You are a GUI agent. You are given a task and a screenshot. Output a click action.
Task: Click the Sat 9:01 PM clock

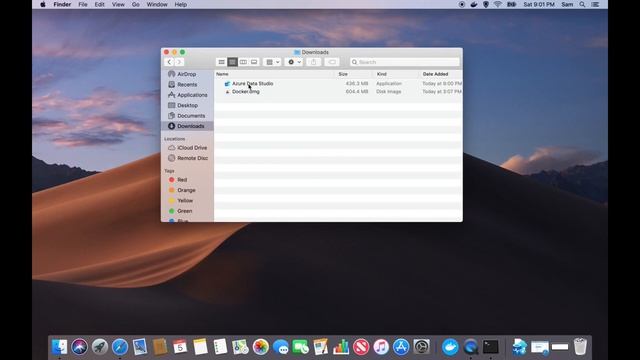pos(539,4)
